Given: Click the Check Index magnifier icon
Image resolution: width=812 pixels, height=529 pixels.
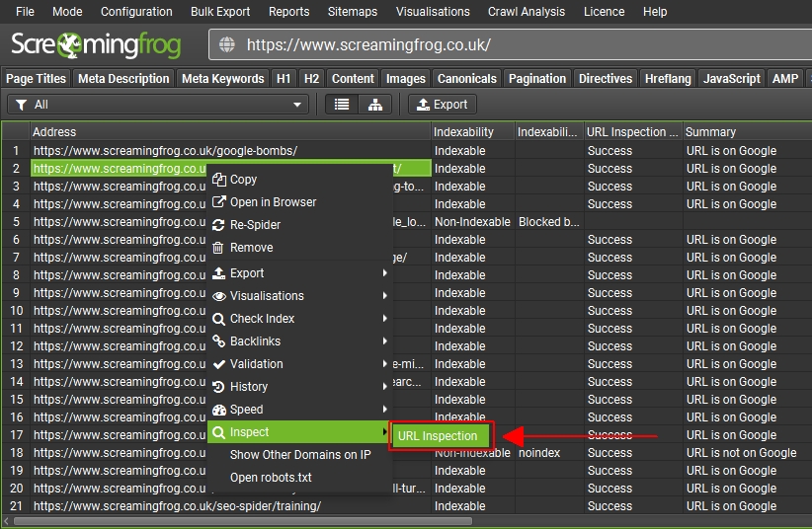Looking at the screenshot, I should (x=218, y=319).
